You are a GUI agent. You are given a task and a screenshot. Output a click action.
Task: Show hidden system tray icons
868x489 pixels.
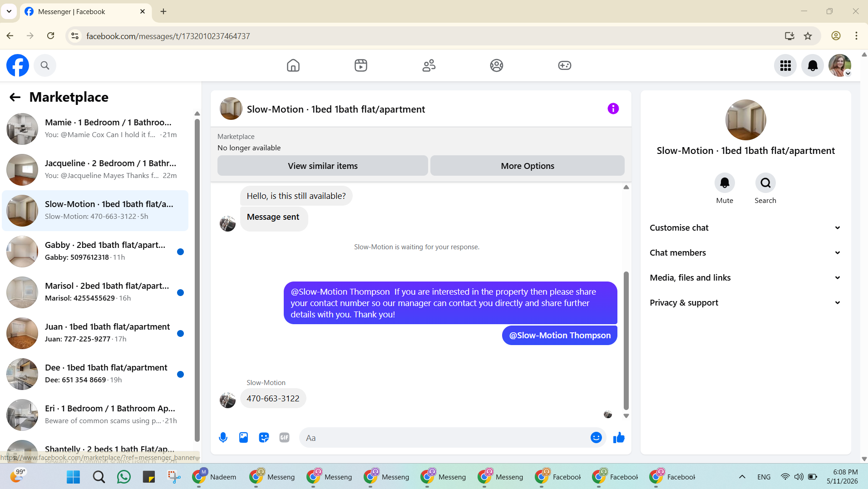point(742,477)
